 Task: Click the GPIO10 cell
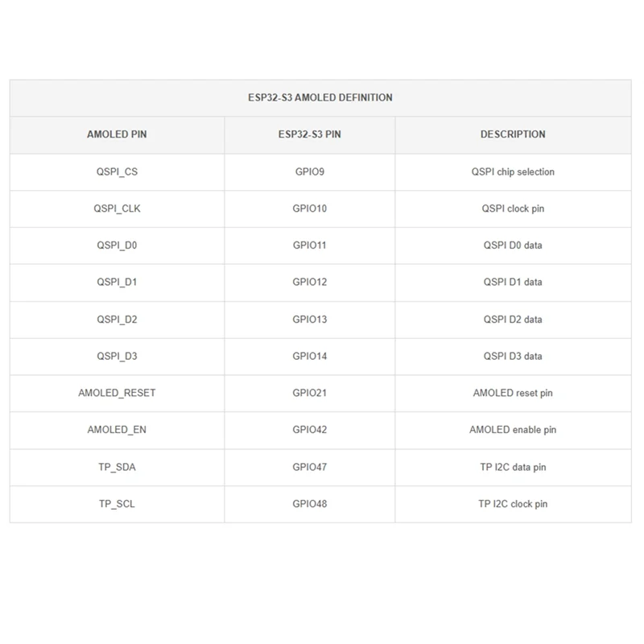point(310,208)
